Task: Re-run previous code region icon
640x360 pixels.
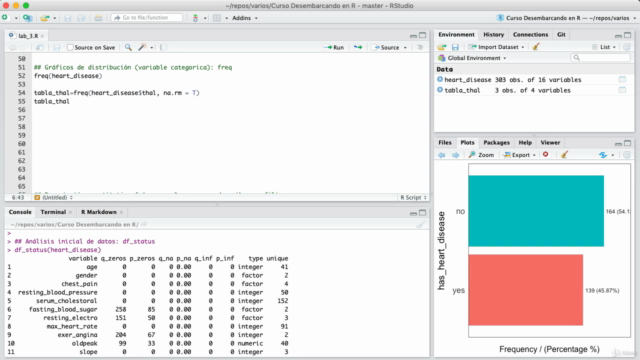Action: tap(358, 47)
